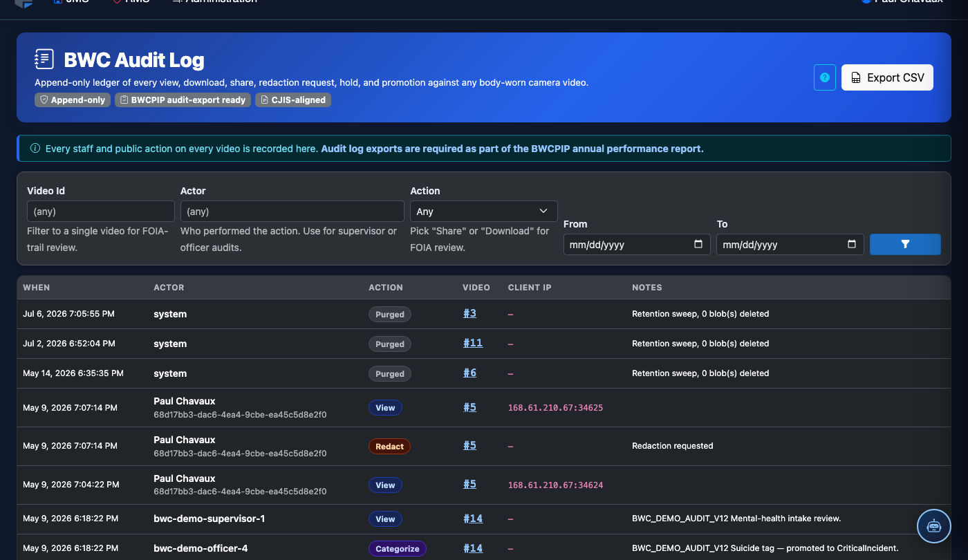The height and width of the screenshot is (560, 968).
Task: Click the 'Redaction requested' note
Action: click(673, 446)
